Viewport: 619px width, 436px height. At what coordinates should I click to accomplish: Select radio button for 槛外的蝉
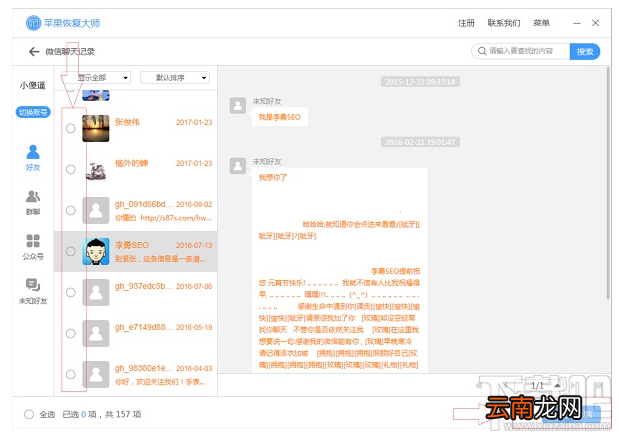[x=71, y=169]
